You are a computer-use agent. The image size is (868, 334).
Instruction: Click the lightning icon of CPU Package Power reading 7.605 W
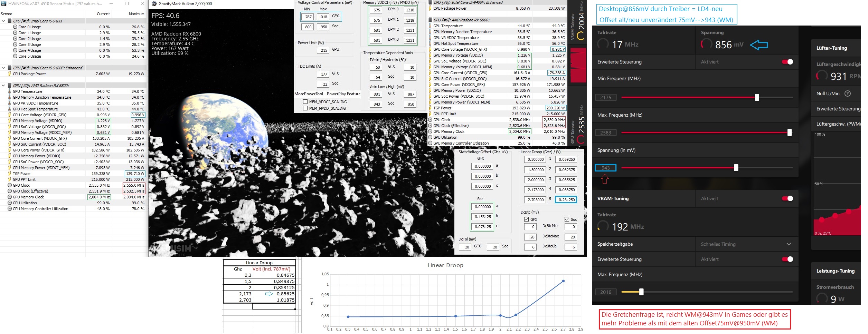tap(10, 74)
